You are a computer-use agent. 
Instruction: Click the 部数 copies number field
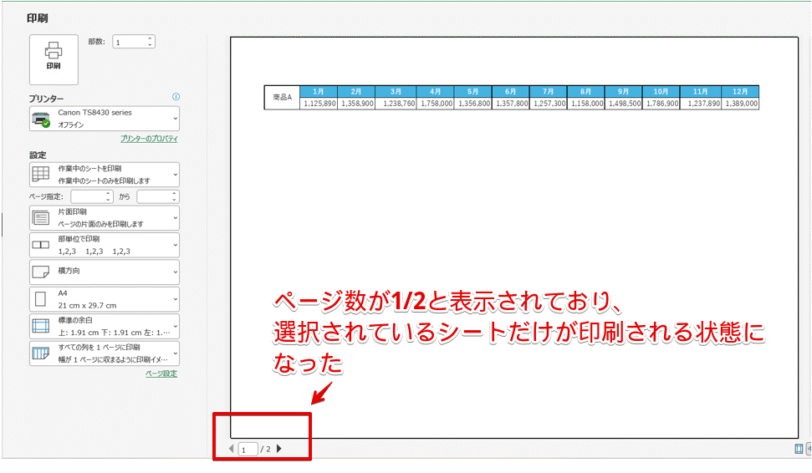129,42
